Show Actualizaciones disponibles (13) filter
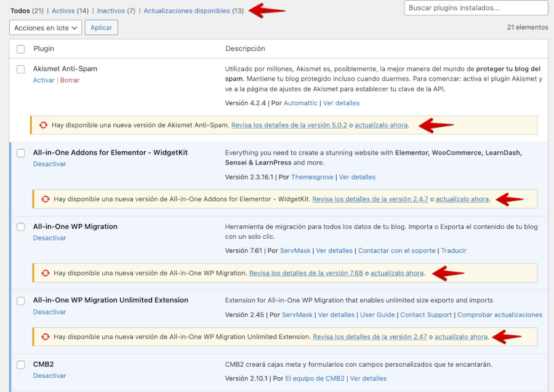Screen dimensions: 554x392 click(193, 10)
